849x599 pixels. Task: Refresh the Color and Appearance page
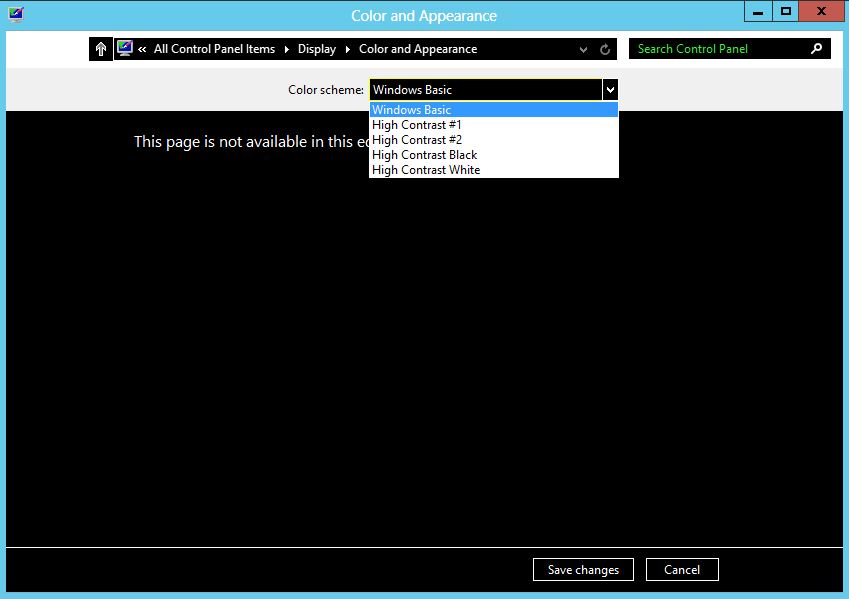click(605, 49)
